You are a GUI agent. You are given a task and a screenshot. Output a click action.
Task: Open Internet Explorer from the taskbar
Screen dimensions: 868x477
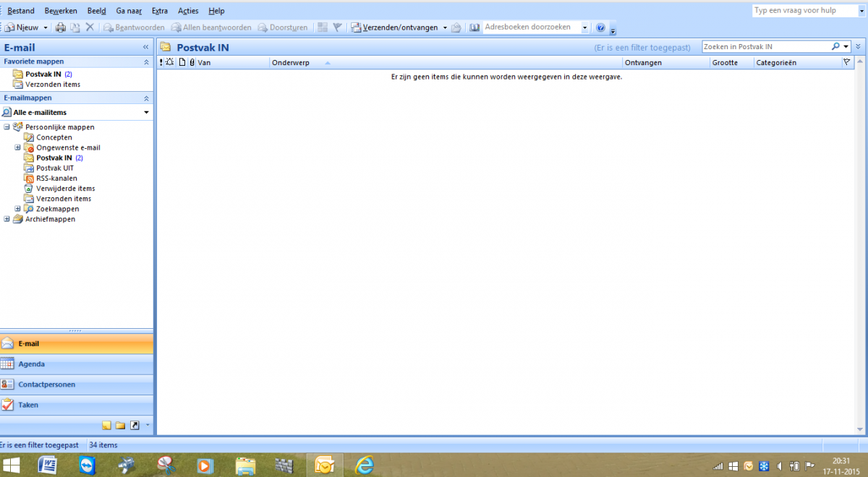365,465
